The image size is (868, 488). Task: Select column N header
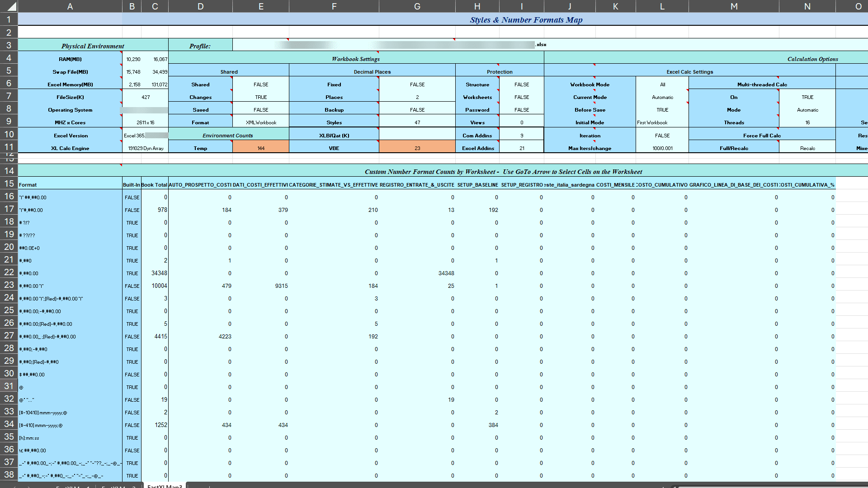[x=807, y=6]
